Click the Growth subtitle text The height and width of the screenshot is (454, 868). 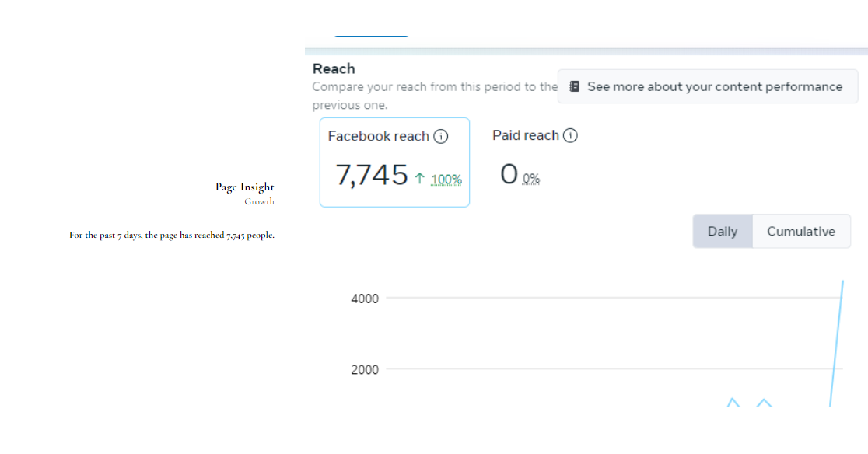[259, 201]
